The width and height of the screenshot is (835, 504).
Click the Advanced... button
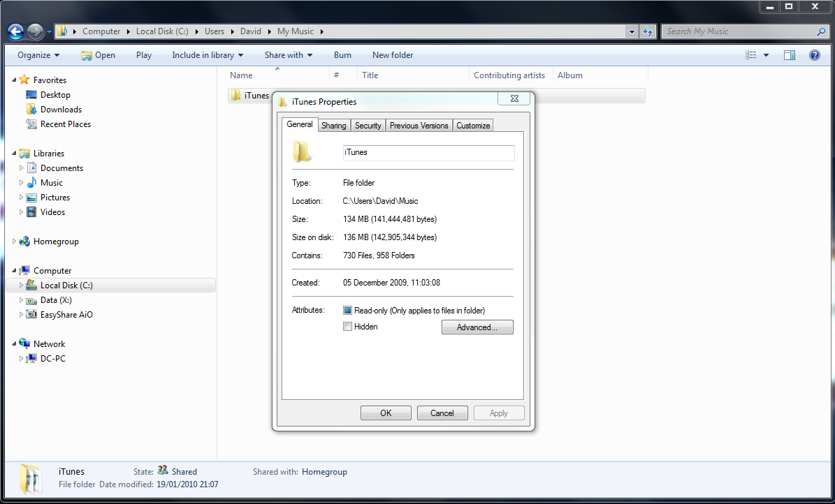pyautogui.click(x=477, y=327)
